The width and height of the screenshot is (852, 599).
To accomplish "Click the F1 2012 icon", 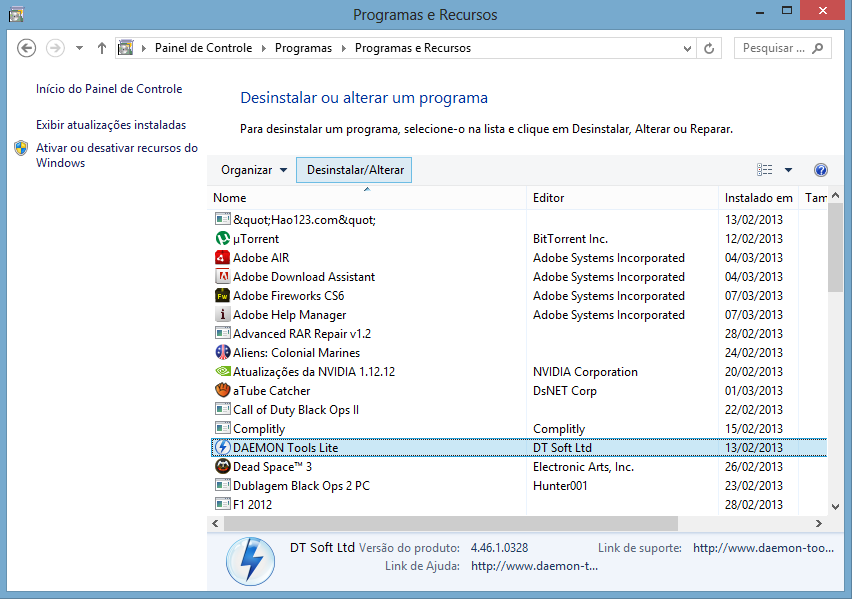I will [223, 504].
